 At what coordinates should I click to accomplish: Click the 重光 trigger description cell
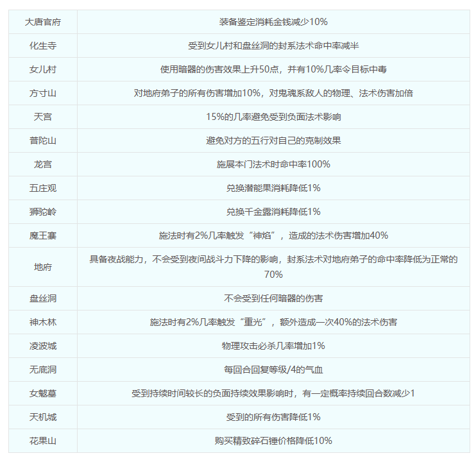click(x=273, y=322)
